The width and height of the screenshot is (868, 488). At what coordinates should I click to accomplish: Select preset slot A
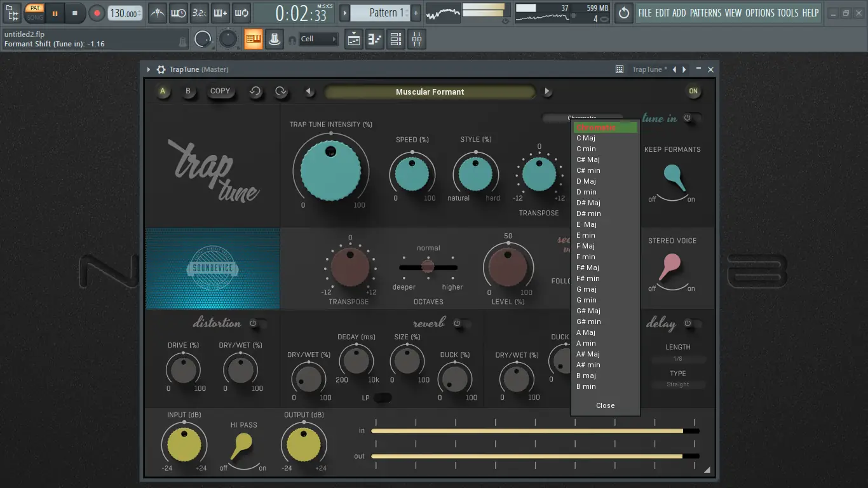(x=163, y=91)
